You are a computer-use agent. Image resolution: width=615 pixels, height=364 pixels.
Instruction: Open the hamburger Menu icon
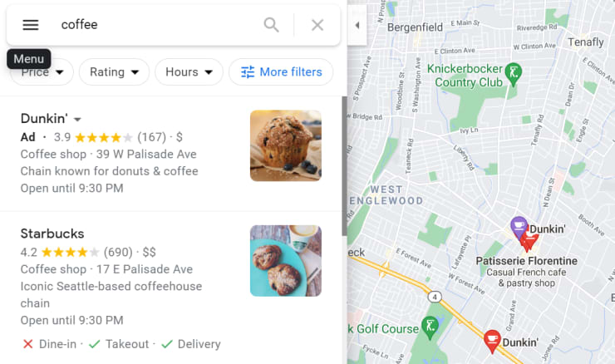pos(31,25)
